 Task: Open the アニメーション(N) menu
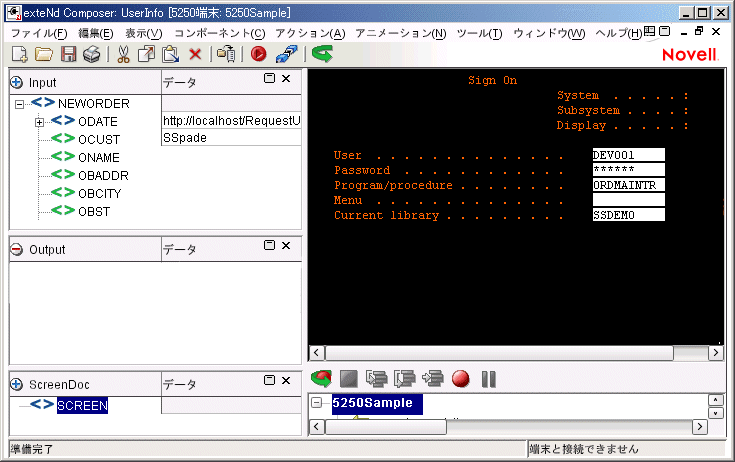click(x=400, y=33)
